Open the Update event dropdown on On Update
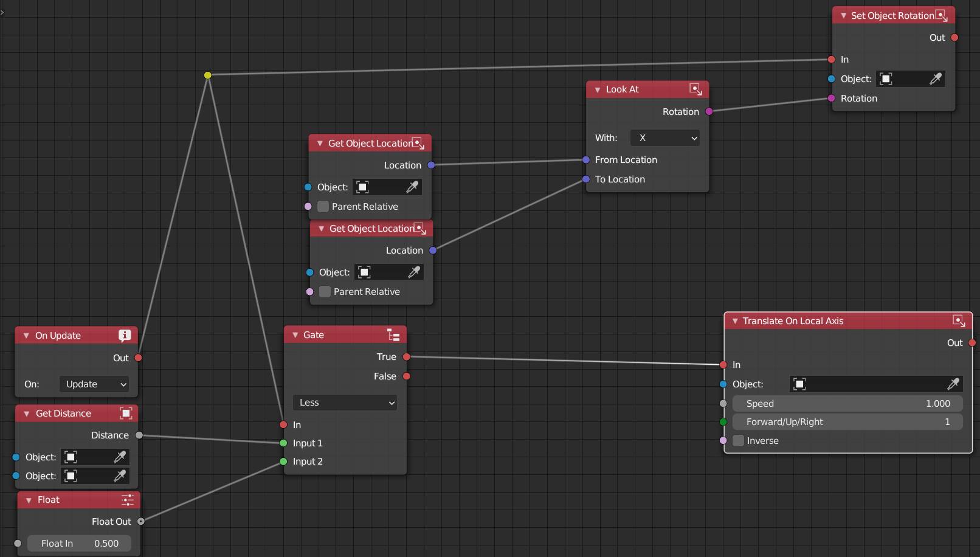The height and width of the screenshot is (557, 980). click(94, 384)
